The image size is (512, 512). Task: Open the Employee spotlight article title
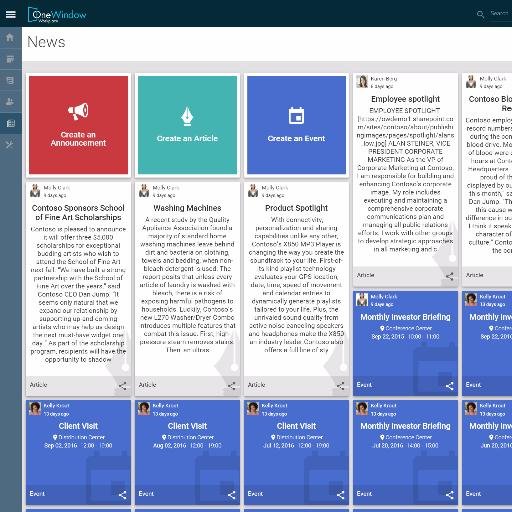[405, 99]
